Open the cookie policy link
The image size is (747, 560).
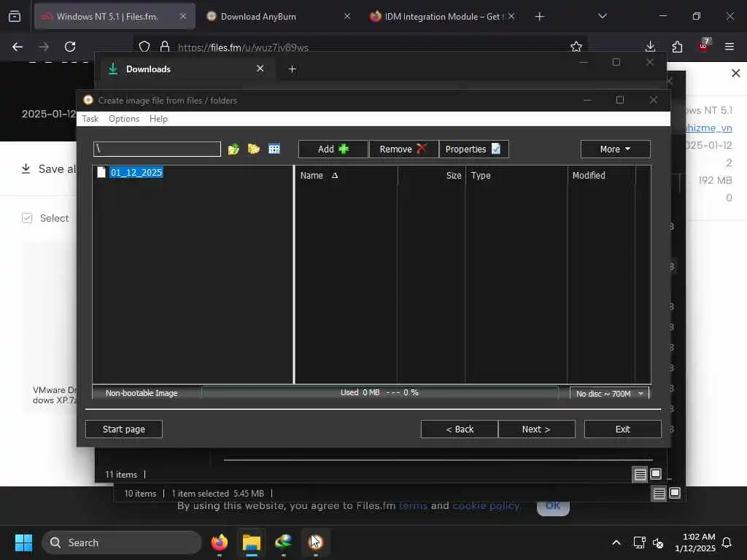pyautogui.click(x=486, y=506)
